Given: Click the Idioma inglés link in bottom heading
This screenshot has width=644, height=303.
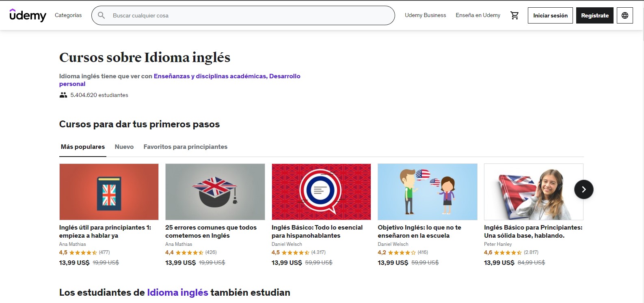Looking at the screenshot, I should tap(177, 292).
